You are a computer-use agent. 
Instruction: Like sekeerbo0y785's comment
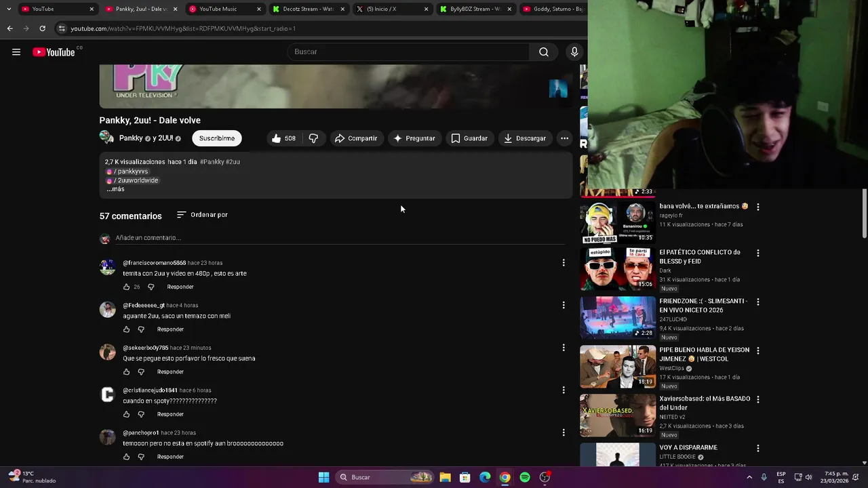tap(126, 372)
